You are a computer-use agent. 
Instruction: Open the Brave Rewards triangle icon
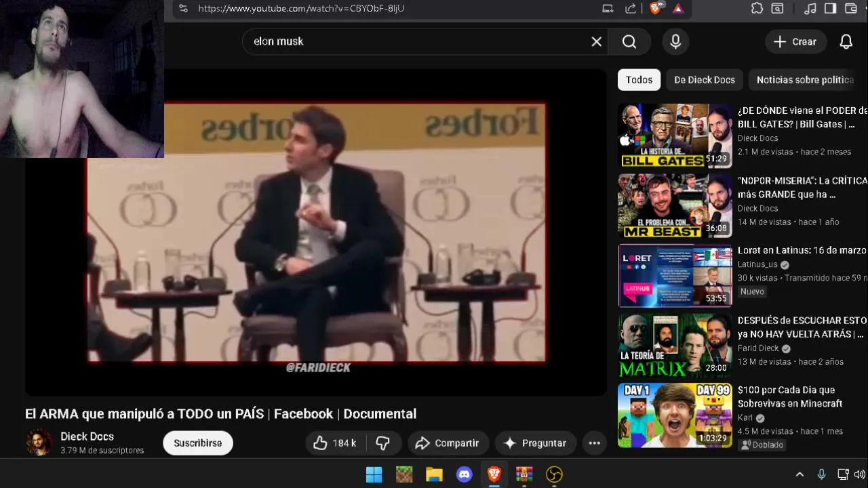pyautogui.click(x=678, y=9)
